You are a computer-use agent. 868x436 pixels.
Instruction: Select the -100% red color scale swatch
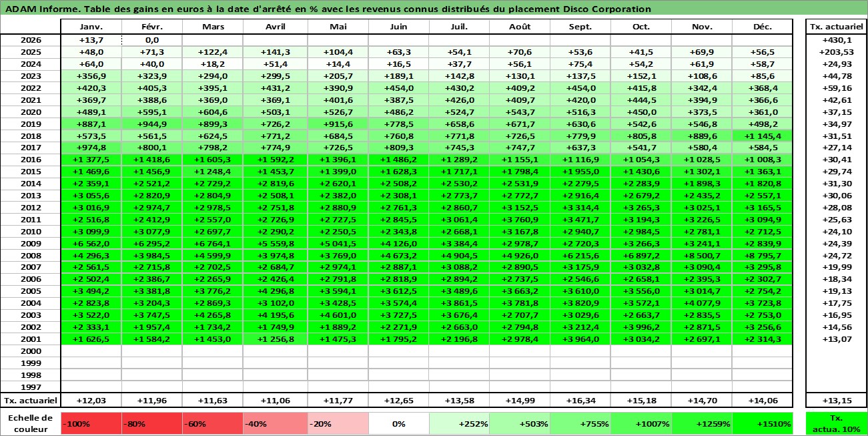coord(91,423)
